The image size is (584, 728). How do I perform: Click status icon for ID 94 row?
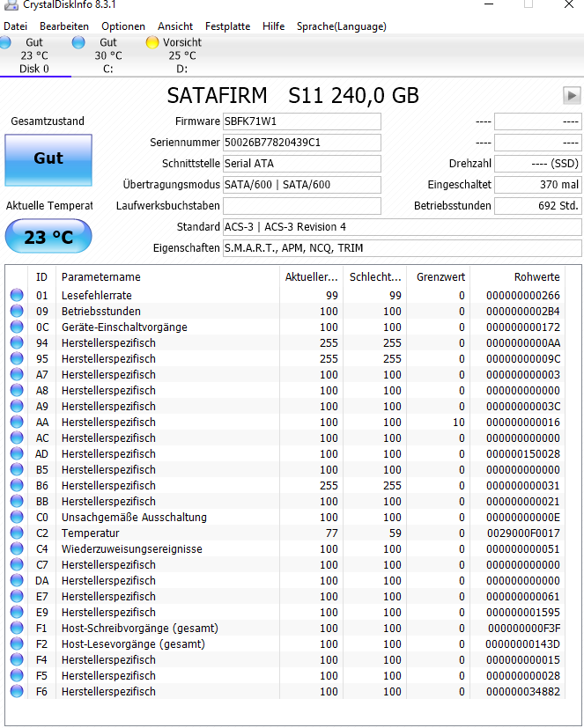(x=17, y=342)
